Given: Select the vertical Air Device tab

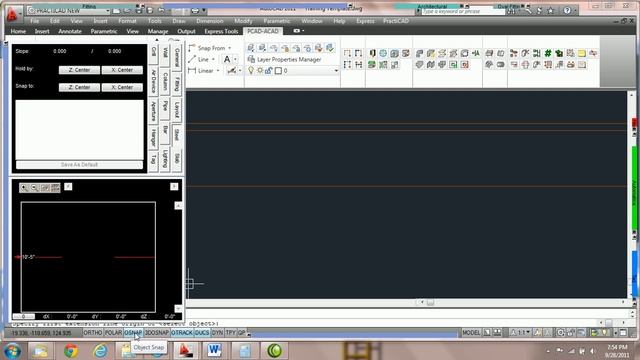Looking at the screenshot, I should click(x=154, y=81).
